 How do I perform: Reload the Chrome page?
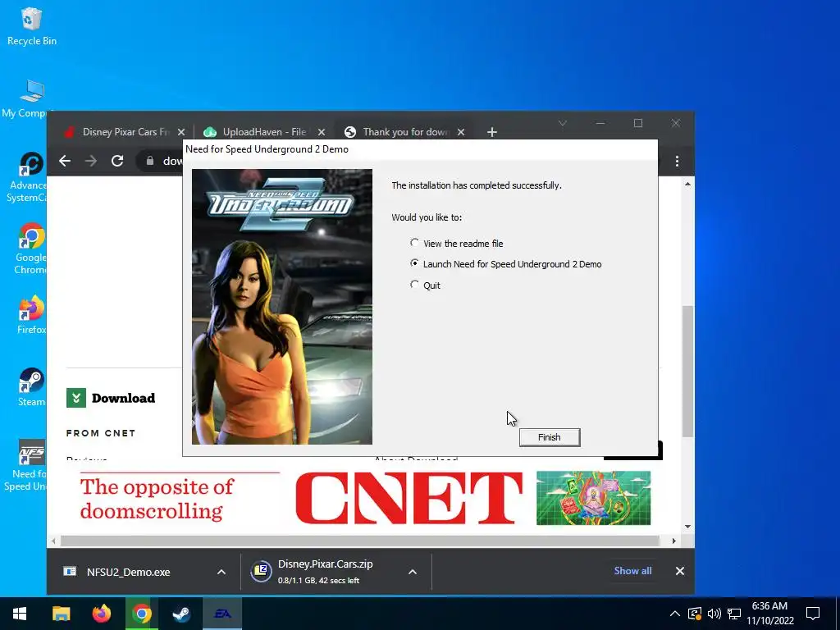click(117, 161)
